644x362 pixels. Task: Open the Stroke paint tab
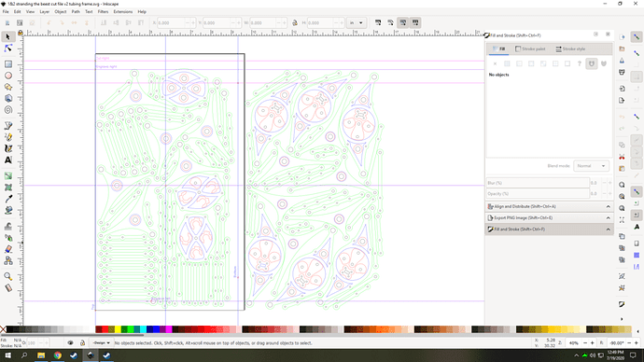pos(530,49)
